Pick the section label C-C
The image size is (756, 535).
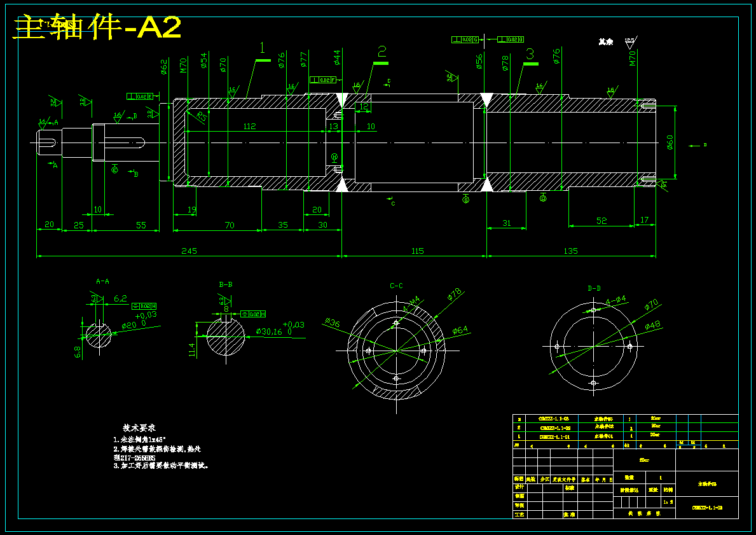396,286
